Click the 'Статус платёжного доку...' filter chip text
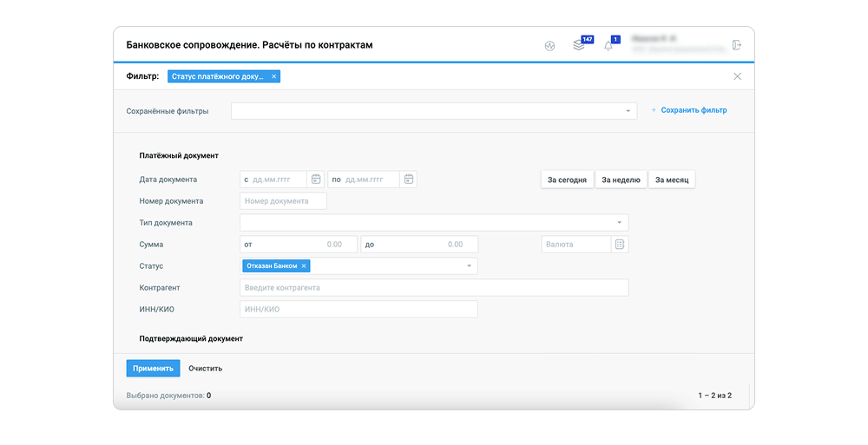This screenshot has height=445, width=868. click(x=218, y=76)
